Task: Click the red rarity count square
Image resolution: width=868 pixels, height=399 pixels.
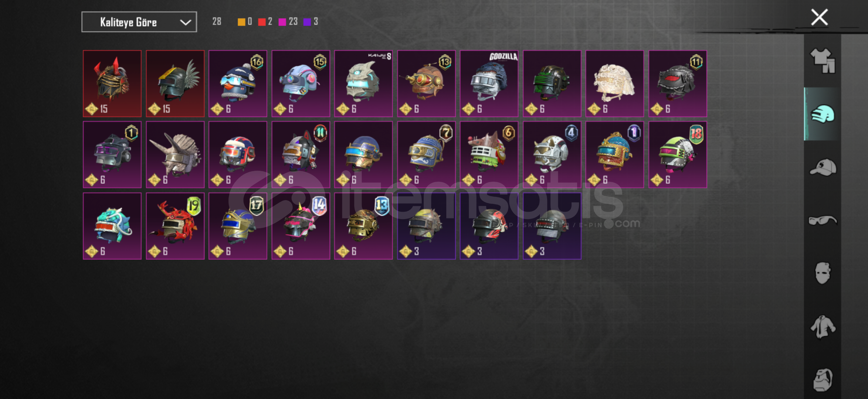Action: click(x=262, y=22)
